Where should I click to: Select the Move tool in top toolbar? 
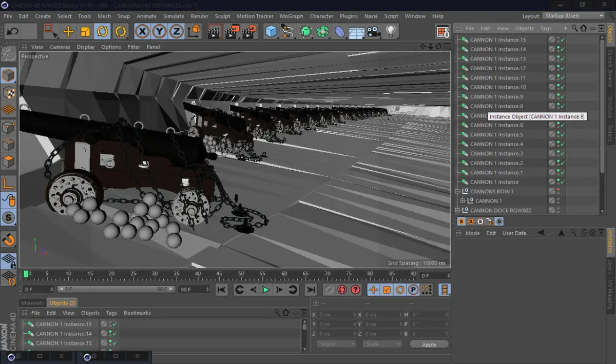(x=68, y=32)
